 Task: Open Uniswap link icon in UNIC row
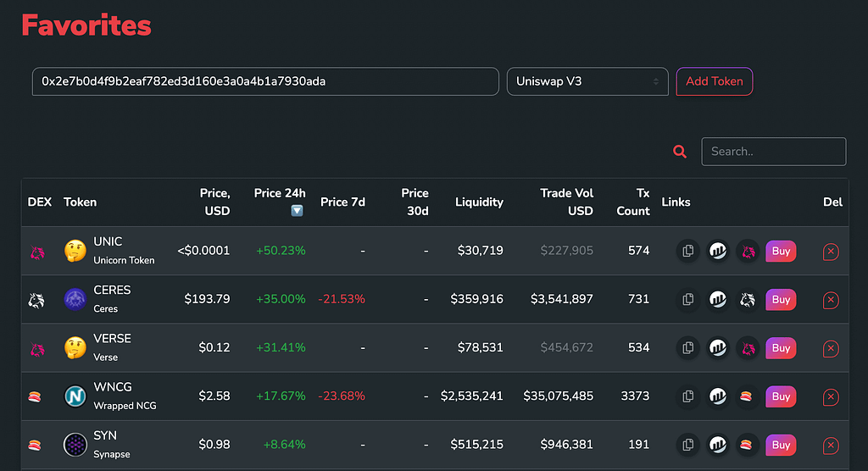(x=748, y=252)
